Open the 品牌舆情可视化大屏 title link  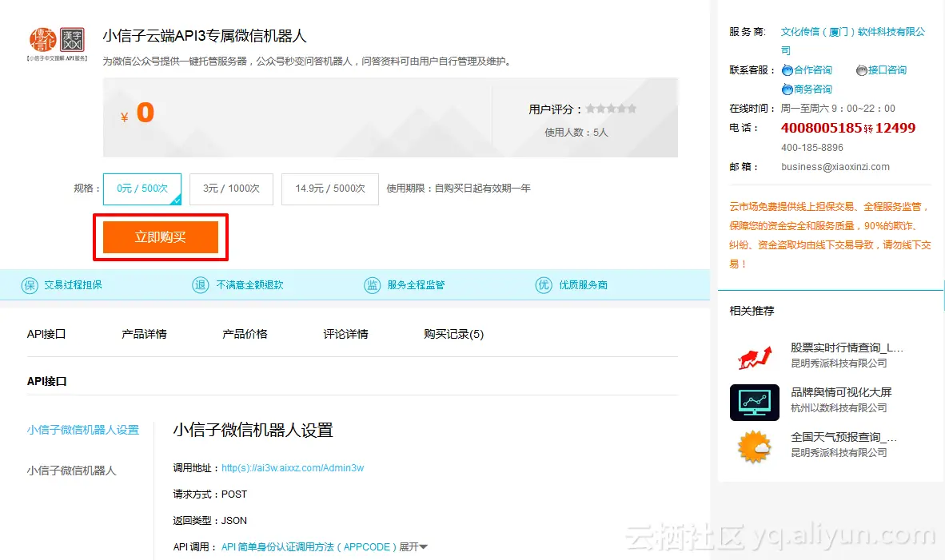pos(841,392)
